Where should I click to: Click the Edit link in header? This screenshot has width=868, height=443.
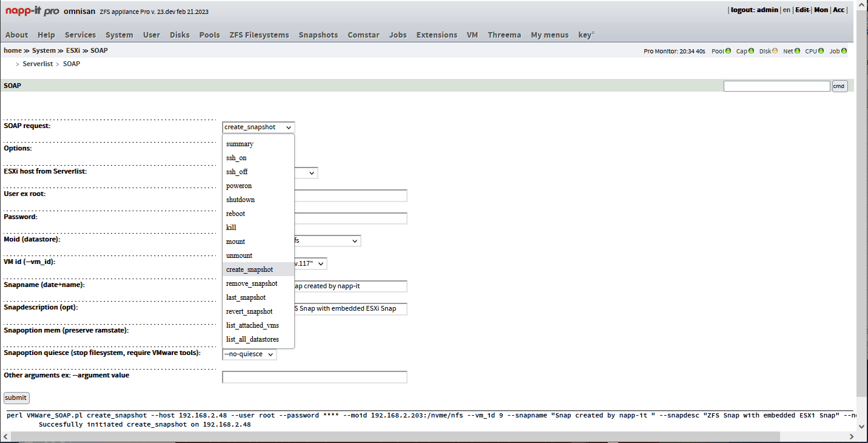pos(802,10)
